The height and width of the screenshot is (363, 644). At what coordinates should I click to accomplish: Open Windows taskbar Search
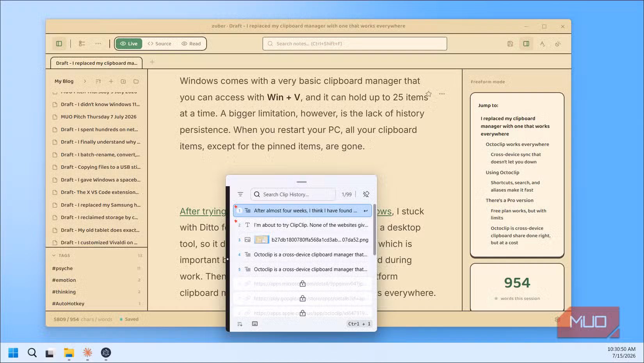click(32, 353)
